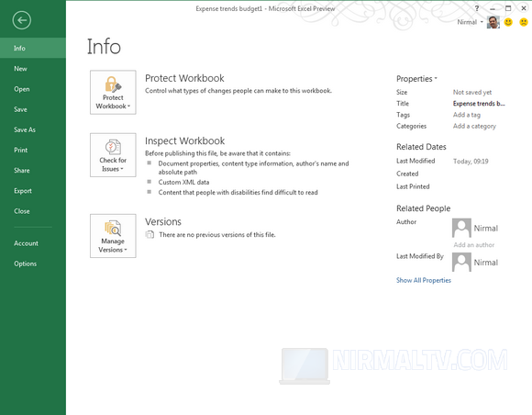Viewport: 532px width, 415px height.
Task: Click the Nirmal username in title bar
Action: [x=467, y=22]
